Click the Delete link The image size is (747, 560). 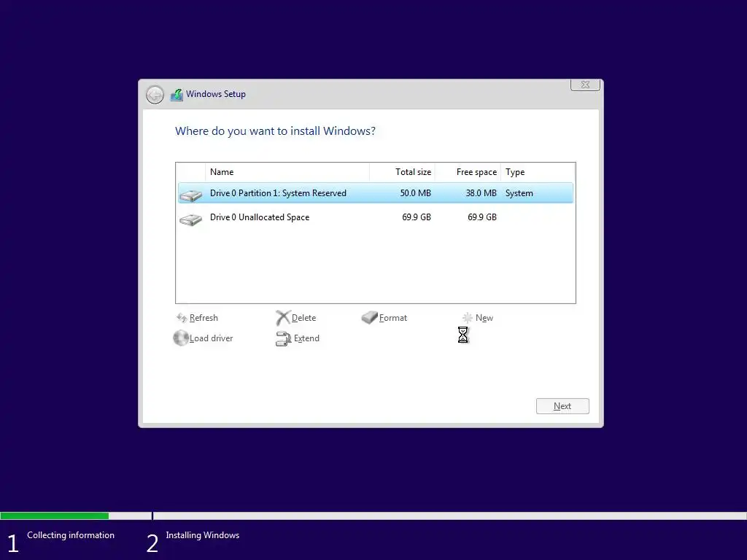(x=303, y=318)
